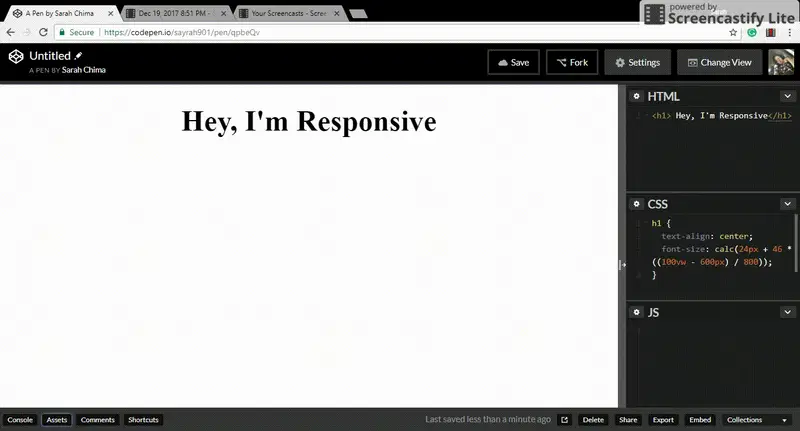Reload the page in browser
Screen dimensions: 800x431
click(43, 32)
